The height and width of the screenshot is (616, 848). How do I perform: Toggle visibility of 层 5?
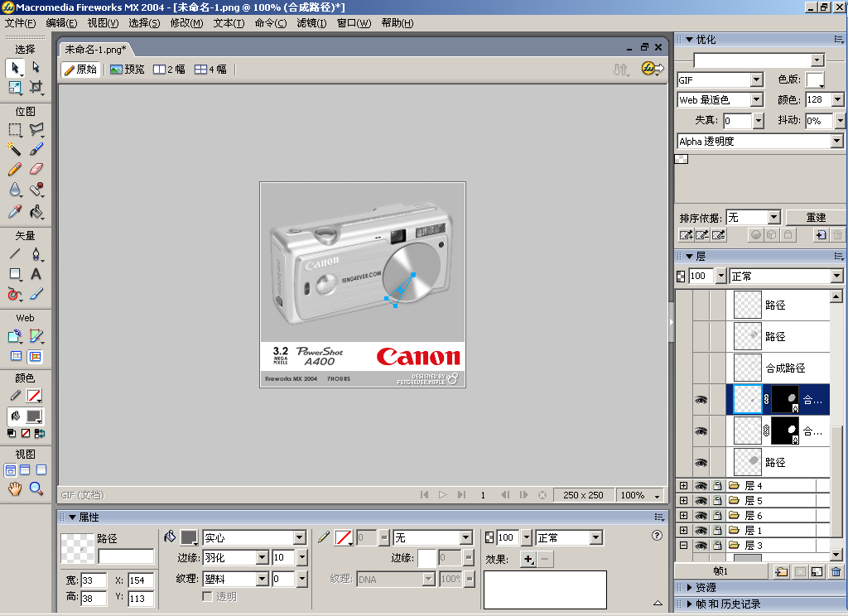tap(701, 501)
